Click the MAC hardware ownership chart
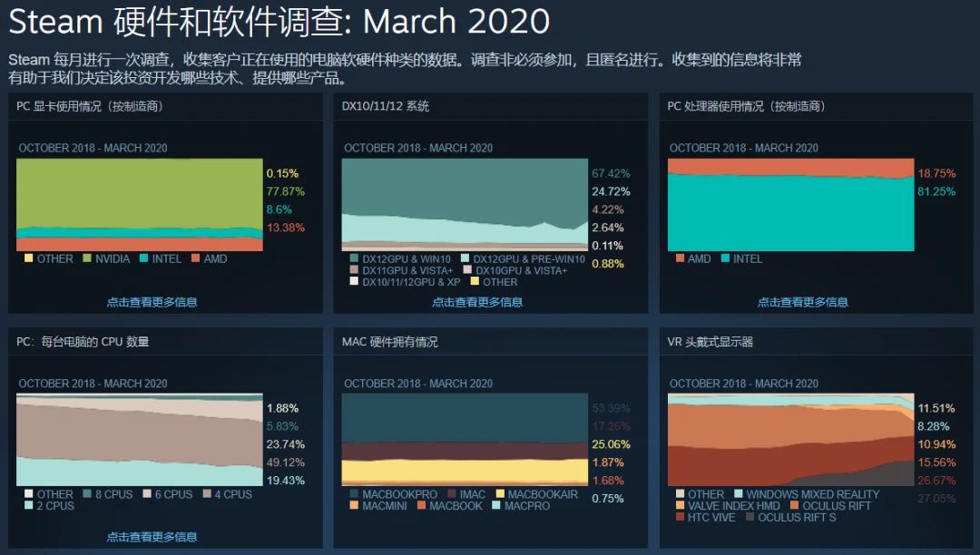Screen dimensions: 980x555 (465, 440)
